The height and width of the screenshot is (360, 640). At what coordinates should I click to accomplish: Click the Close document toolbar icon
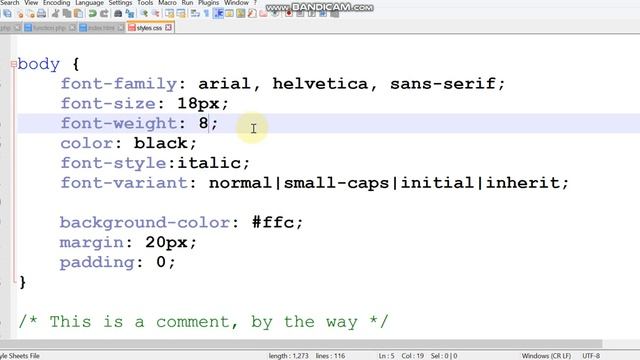point(20,14)
